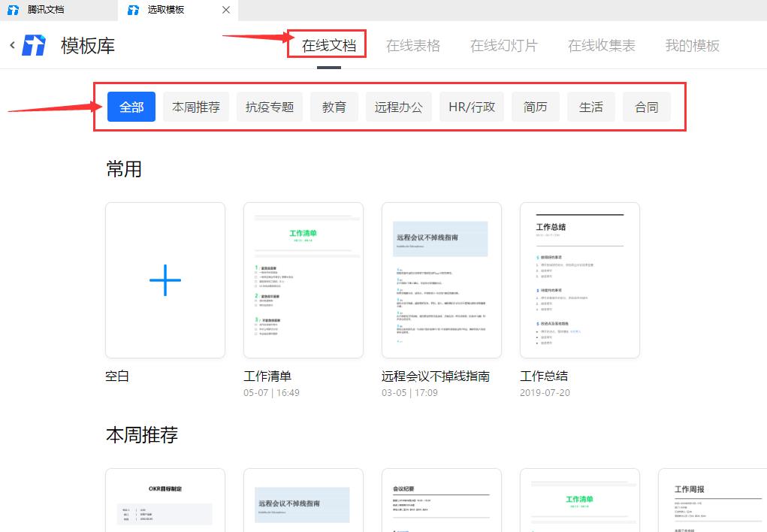Select the 简历 template filter

[x=535, y=107]
